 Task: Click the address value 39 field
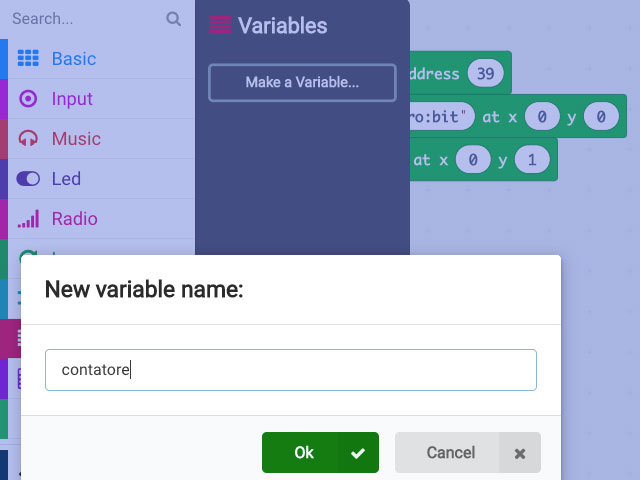tap(486, 74)
